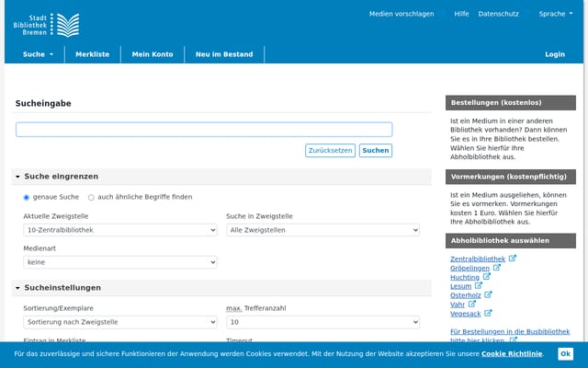Open the Aktuelle Zweigstelle dropdown
The image size is (588, 368).
click(120, 230)
